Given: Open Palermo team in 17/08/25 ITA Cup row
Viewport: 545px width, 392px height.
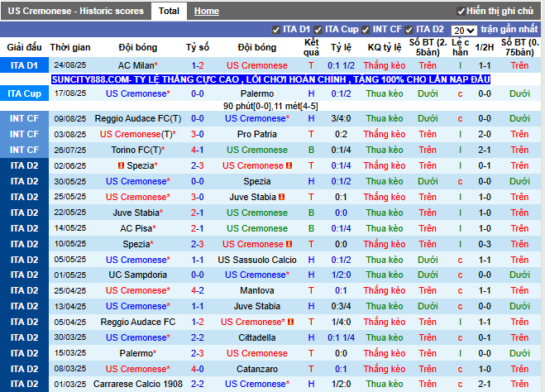Looking at the screenshot, I should click(257, 93).
